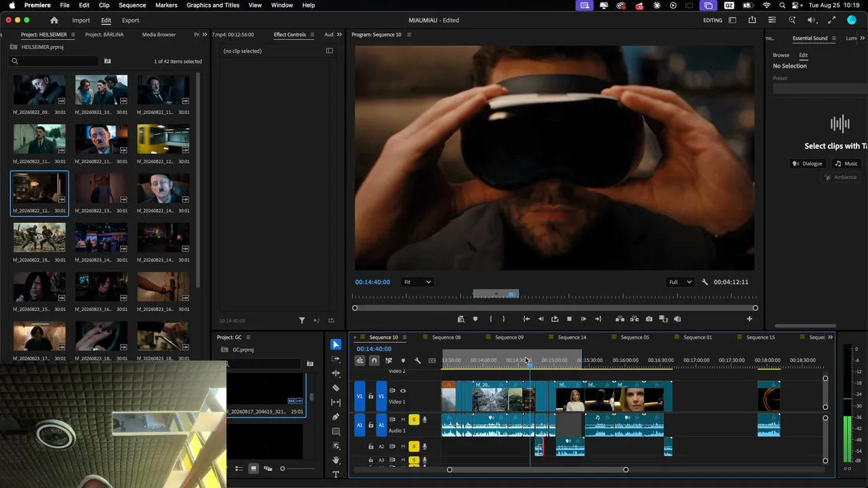Enable voice-over record on Audio 1
Viewport: 868px width, 488px height.
pos(425,420)
